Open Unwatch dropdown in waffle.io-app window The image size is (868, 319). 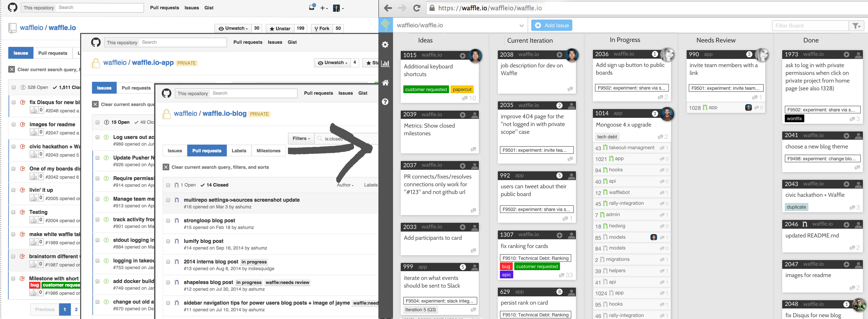332,63
